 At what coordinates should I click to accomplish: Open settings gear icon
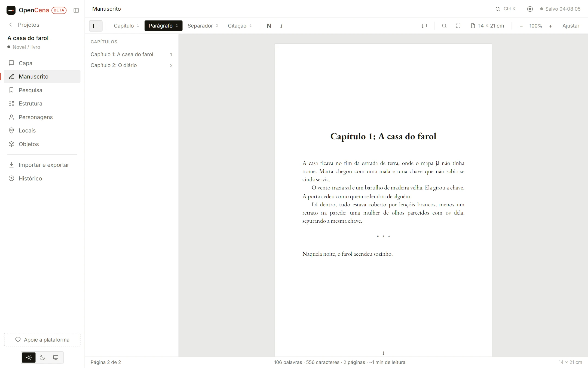click(530, 9)
